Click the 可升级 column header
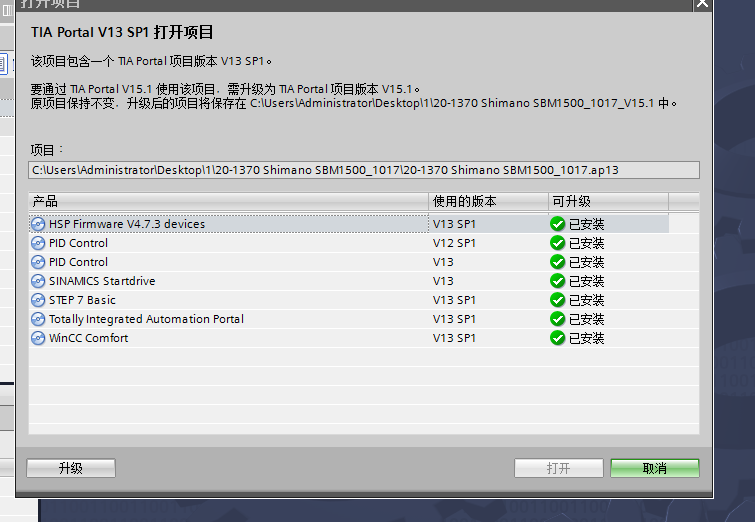This screenshot has height=522, width=755. click(608, 202)
